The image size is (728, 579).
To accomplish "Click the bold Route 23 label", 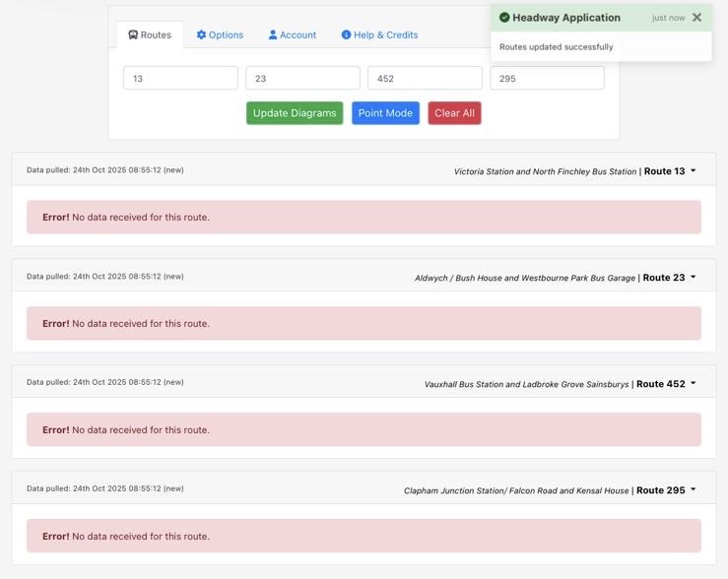I will [664, 278].
